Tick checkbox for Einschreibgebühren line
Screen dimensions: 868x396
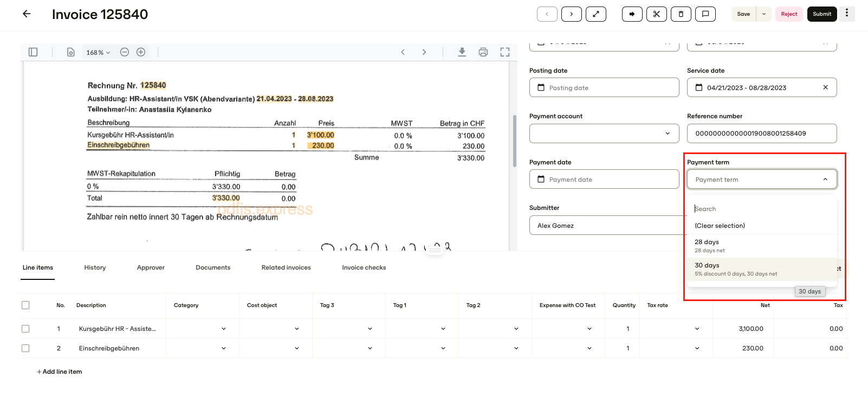click(25, 348)
